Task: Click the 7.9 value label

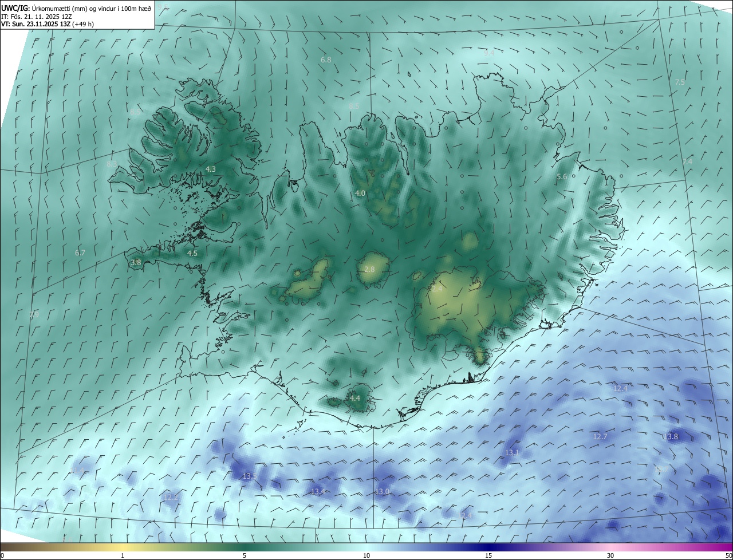Action: [34, 314]
